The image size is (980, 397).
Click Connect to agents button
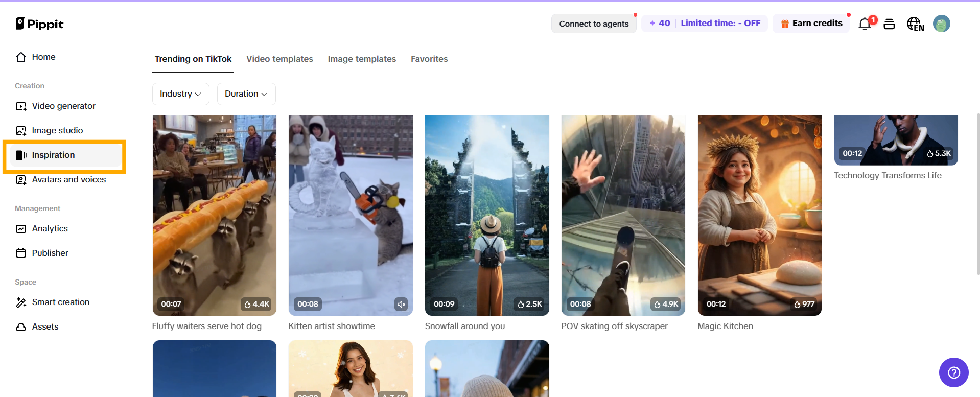tap(594, 24)
